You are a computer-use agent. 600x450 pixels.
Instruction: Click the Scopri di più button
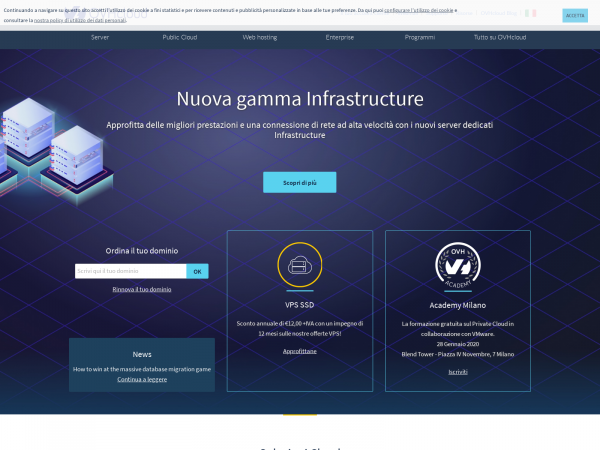(x=299, y=182)
